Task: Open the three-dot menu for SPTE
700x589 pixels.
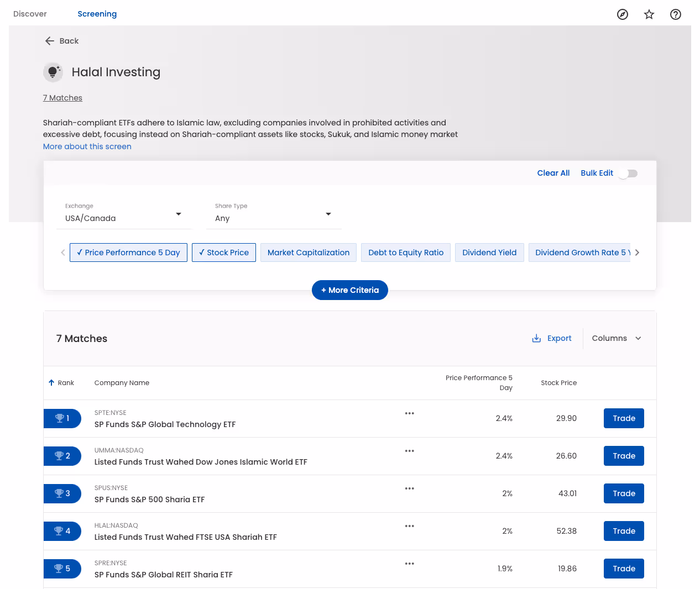Action: pos(410,413)
